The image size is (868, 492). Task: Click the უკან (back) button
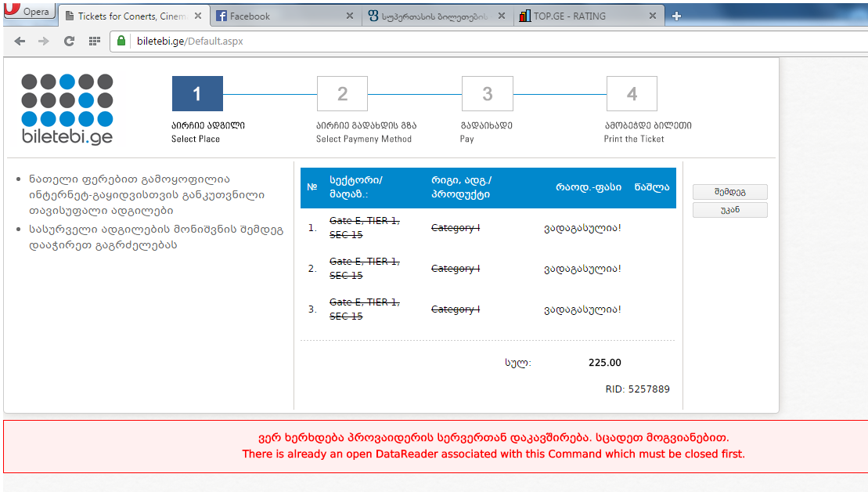(729, 210)
